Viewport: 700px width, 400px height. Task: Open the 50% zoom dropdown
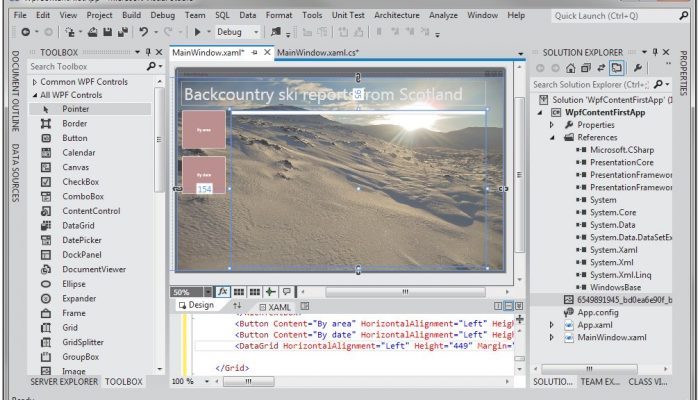pyautogui.click(x=208, y=292)
